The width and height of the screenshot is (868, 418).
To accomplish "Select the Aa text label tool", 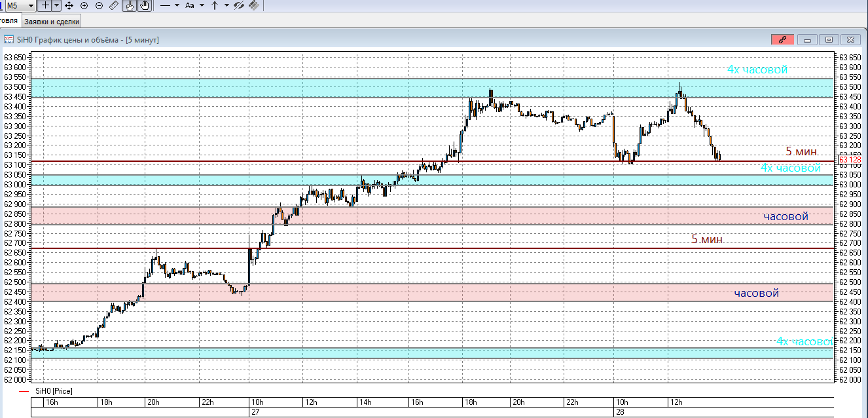I will pyautogui.click(x=190, y=5).
